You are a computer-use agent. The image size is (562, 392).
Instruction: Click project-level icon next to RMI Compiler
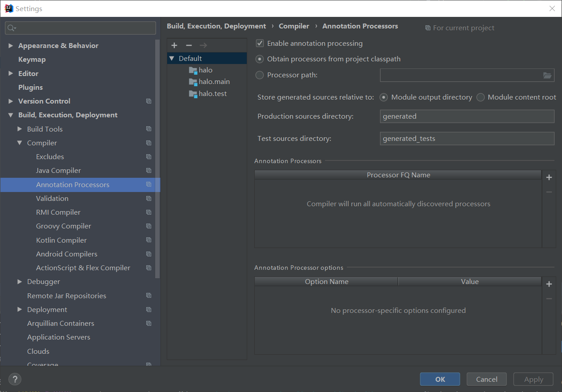click(149, 212)
